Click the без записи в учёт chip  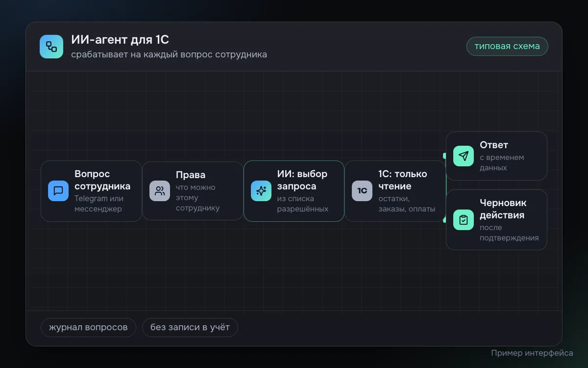(x=190, y=327)
